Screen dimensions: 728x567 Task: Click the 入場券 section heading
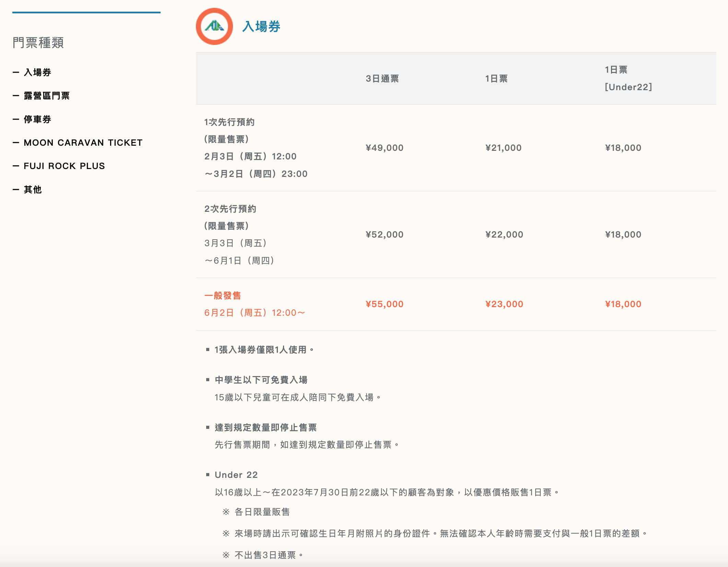[261, 27]
